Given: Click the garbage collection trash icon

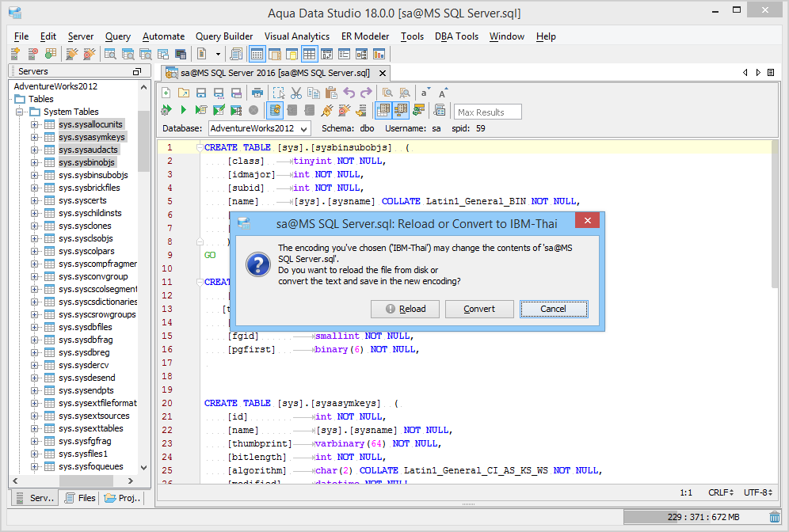Looking at the screenshot, I should tap(774, 517).
